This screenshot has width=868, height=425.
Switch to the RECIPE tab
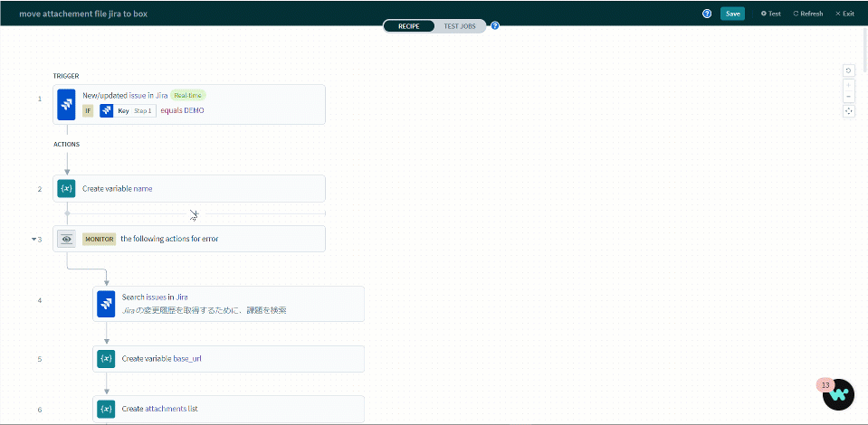pyautogui.click(x=409, y=26)
